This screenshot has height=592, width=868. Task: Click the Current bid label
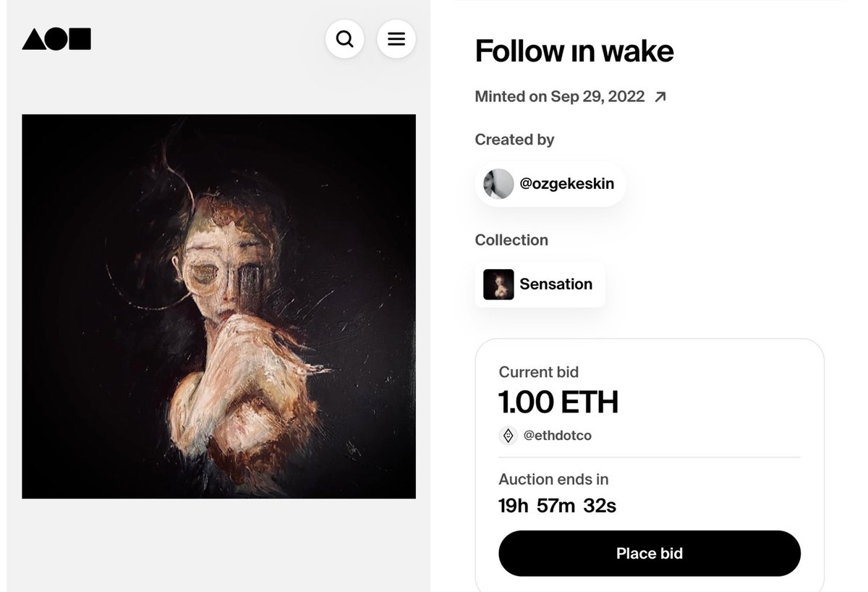point(539,372)
